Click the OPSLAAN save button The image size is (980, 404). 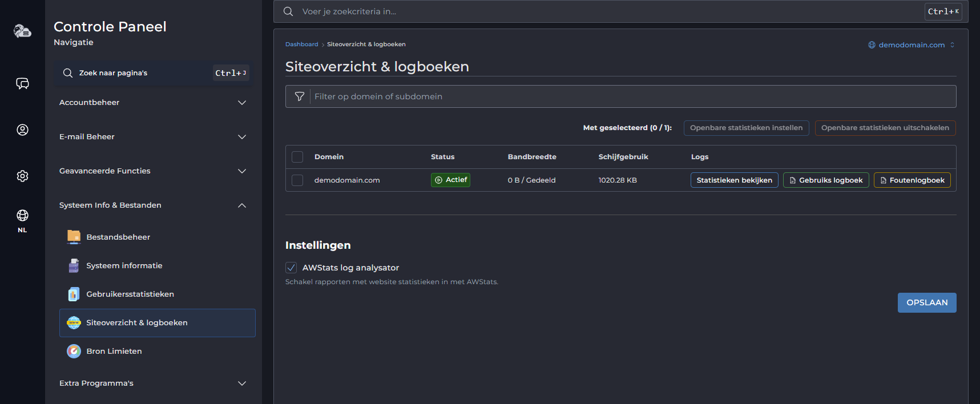pyautogui.click(x=927, y=302)
